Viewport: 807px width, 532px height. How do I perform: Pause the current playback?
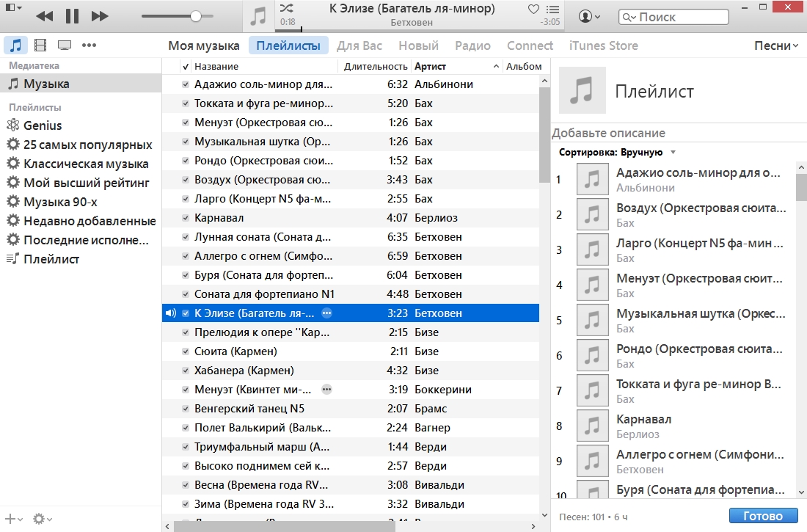[x=72, y=16]
